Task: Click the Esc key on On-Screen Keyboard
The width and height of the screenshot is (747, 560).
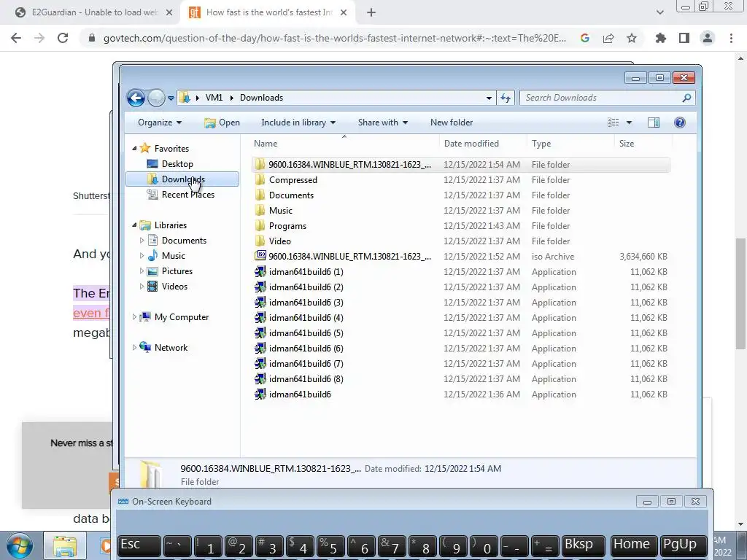Action: tap(138, 545)
